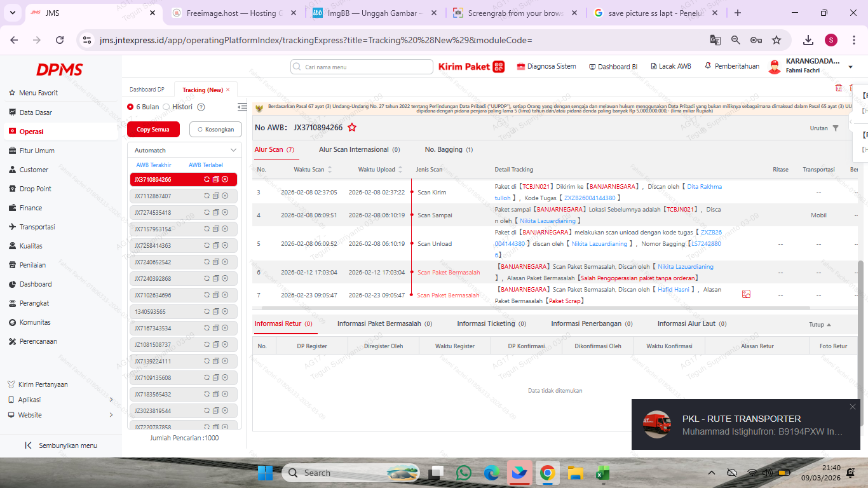This screenshot has width=868, height=488.
Task: Open task code link ZXZB26004144380 in row 3
Action: [x=590, y=198]
